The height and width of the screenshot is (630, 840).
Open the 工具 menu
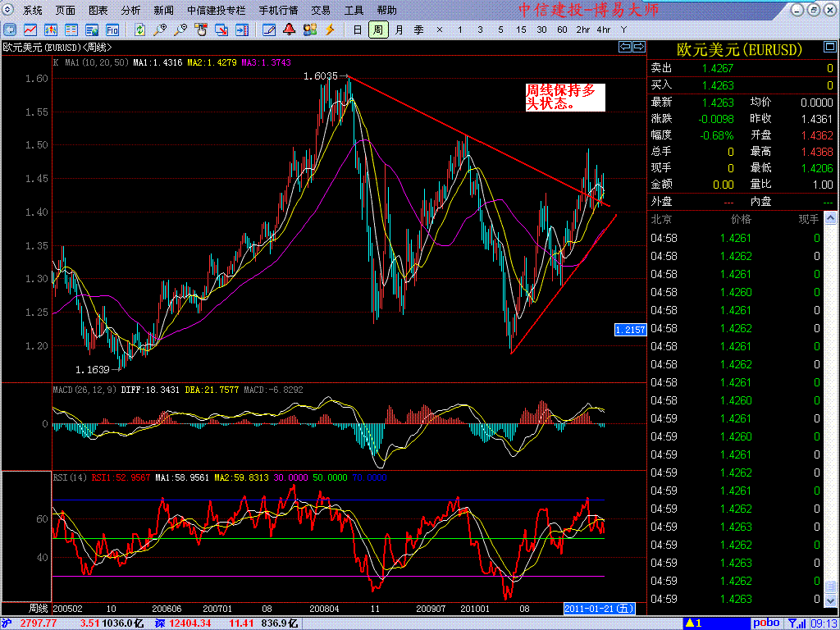click(354, 10)
